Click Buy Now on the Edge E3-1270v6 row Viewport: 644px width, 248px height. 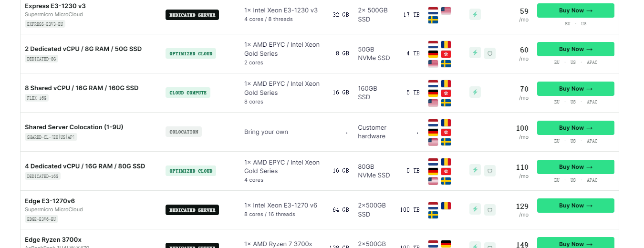[575, 206]
